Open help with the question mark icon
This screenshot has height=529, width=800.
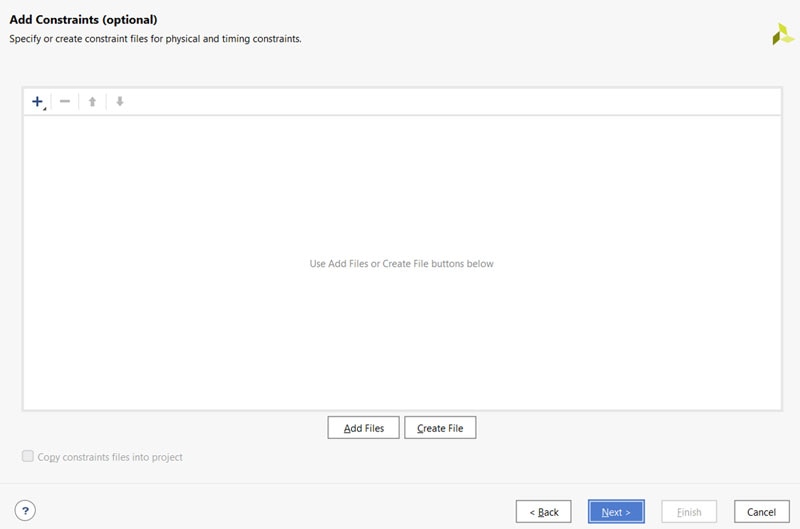point(26,511)
